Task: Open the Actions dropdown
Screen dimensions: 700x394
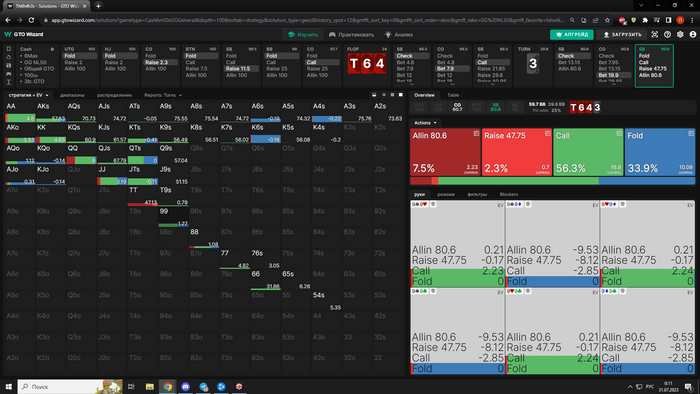Action: pyautogui.click(x=425, y=123)
